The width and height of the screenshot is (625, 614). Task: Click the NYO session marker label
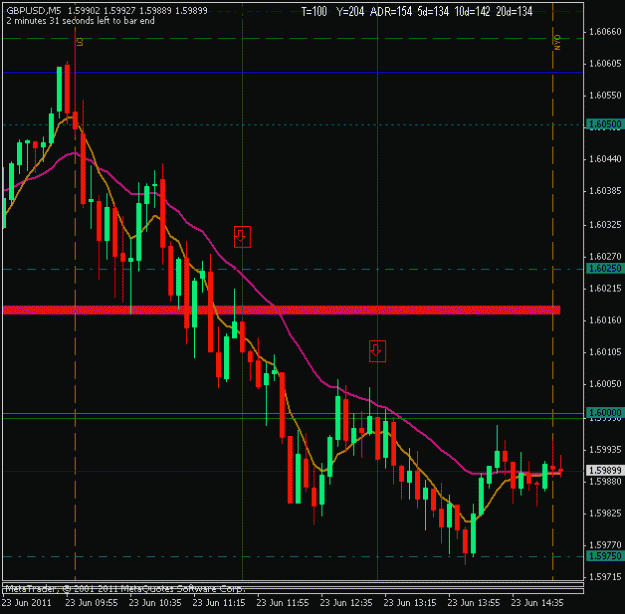[x=557, y=42]
